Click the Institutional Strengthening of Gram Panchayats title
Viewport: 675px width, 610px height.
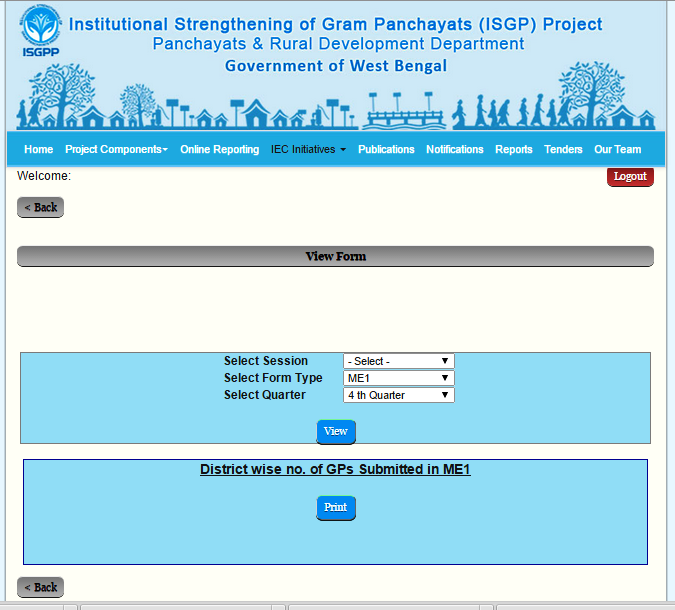tap(336, 25)
